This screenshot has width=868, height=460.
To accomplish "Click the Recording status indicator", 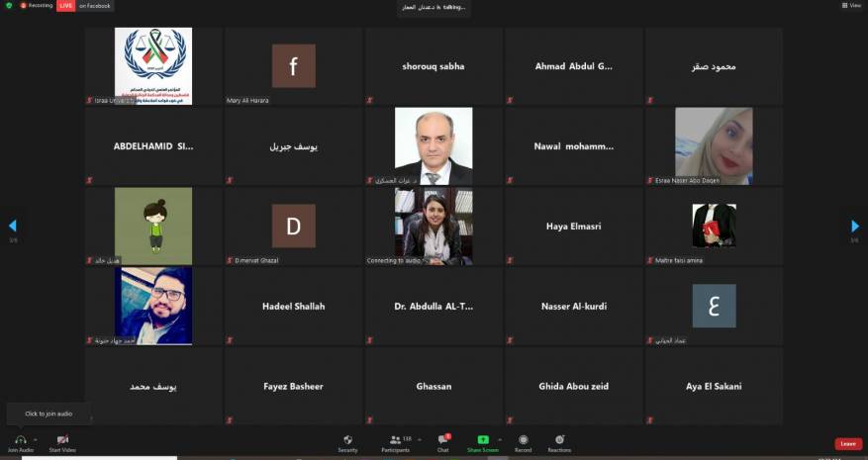I will (x=38, y=6).
